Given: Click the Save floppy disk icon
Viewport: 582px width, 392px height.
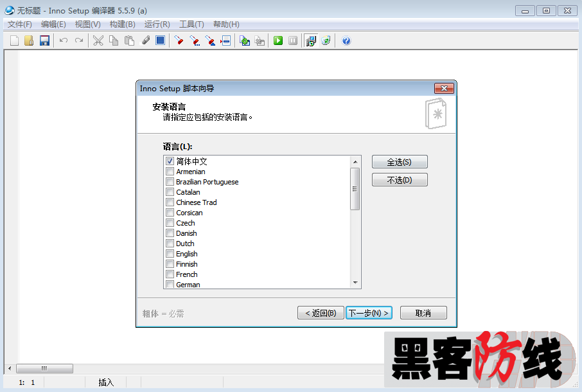Looking at the screenshot, I should 44,40.
